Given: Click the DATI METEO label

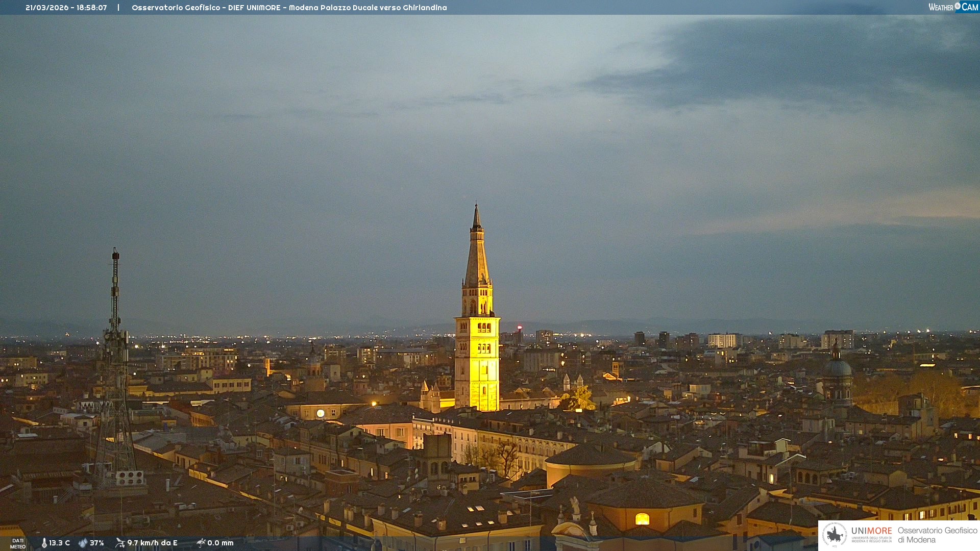Looking at the screenshot, I should pyautogui.click(x=18, y=543).
